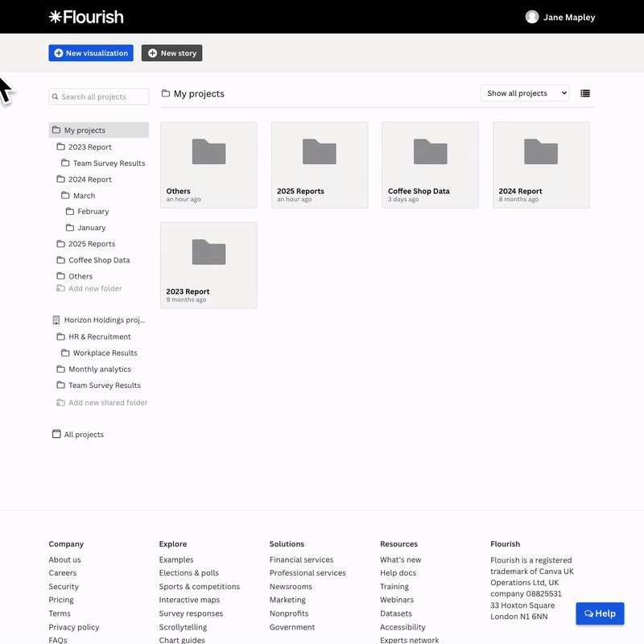The width and height of the screenshot is (644, 644).
Task: Click the search magnifier icon
Action: click(55, 97)
